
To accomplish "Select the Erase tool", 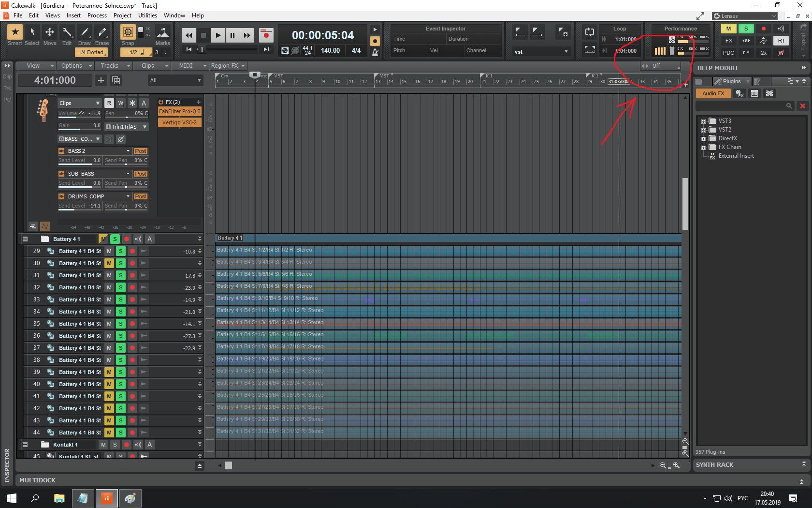I will (102, 33).
